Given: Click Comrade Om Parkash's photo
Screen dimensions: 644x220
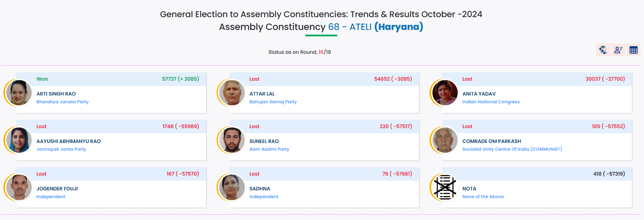Looking at the screenshot, I should pyautogui.click(x=445, y=140).
